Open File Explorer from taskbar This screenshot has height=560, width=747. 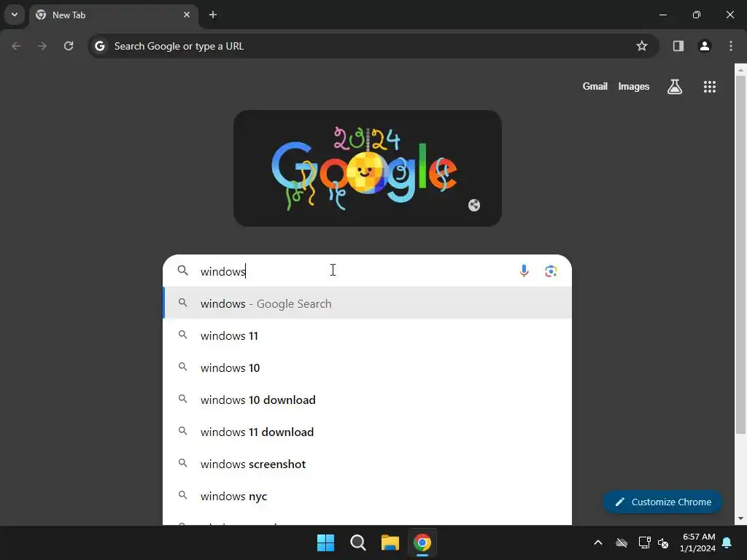390,542
